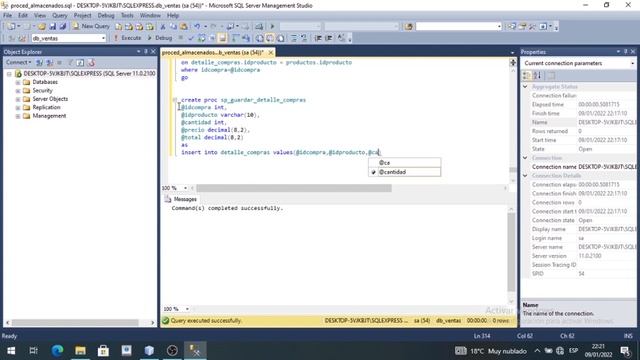
Task: Open the Project menu
Action: [82, 16]
